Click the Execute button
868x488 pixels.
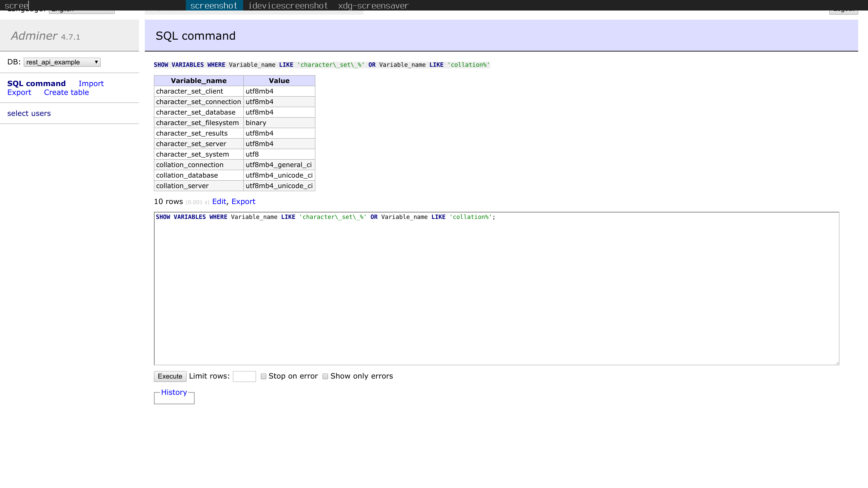click(170, 376)
